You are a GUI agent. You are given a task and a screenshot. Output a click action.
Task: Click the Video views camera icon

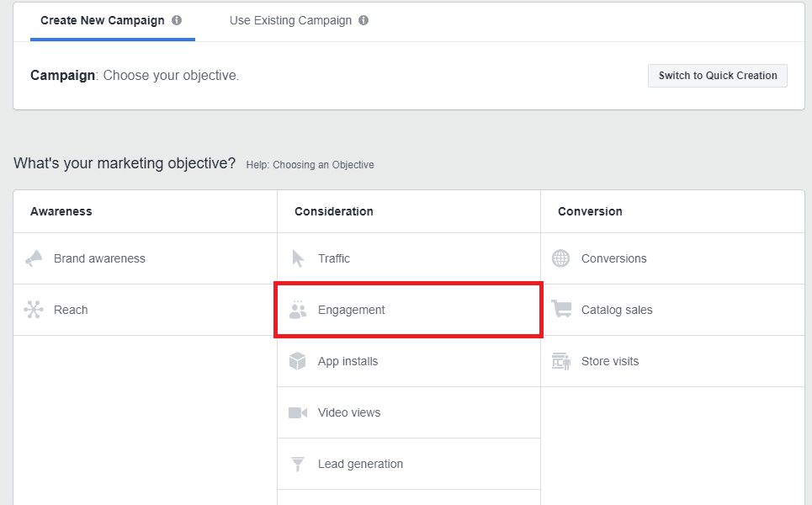tap(298, 412)
